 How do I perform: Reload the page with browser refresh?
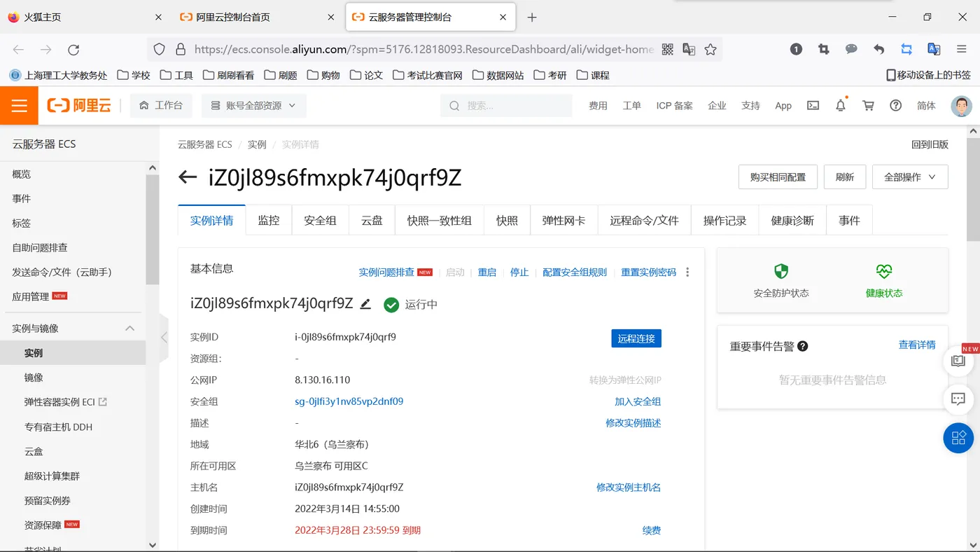pyautogui.click(x=73, y=49)
